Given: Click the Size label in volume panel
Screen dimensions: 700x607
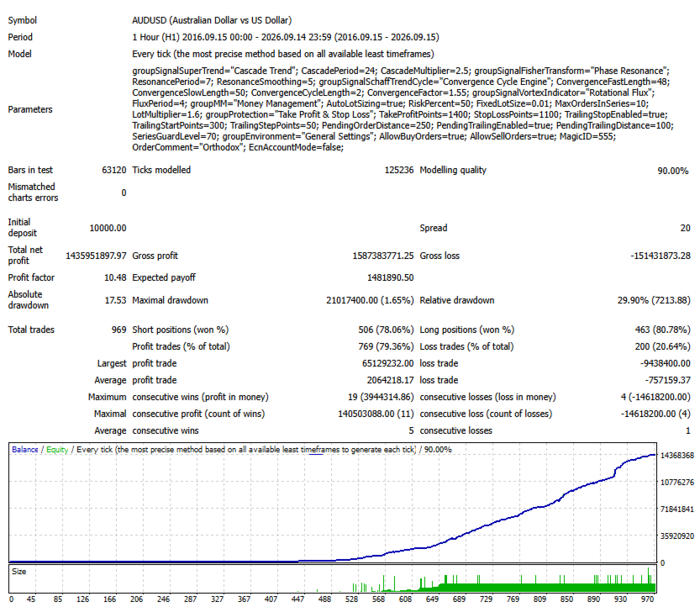Looking at the screenshot, I should (x=19, y=572).
